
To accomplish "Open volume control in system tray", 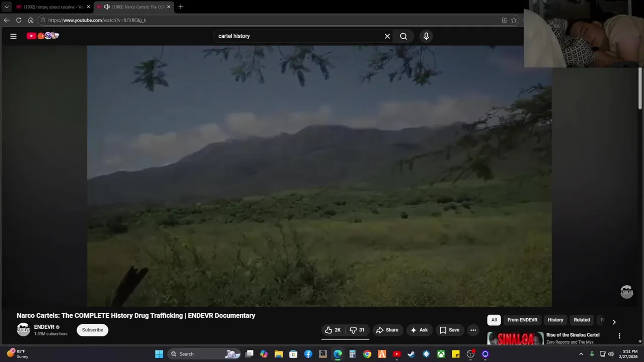I will coord(611,354).
